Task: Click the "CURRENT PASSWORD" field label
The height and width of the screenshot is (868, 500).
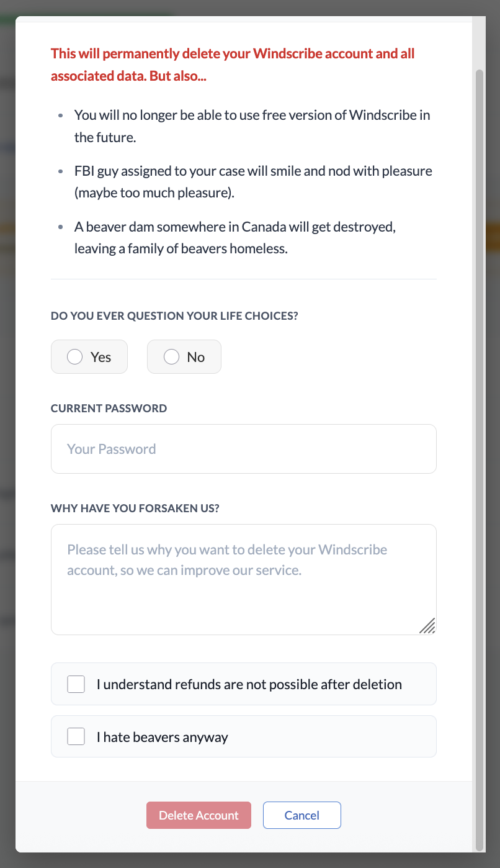Action: 109,408
